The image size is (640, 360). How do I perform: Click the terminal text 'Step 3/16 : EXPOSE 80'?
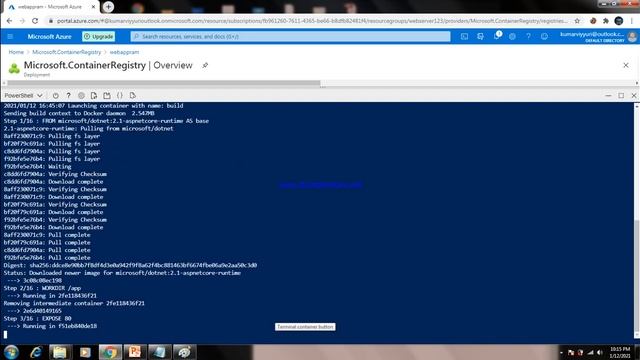tap(38, 318)
